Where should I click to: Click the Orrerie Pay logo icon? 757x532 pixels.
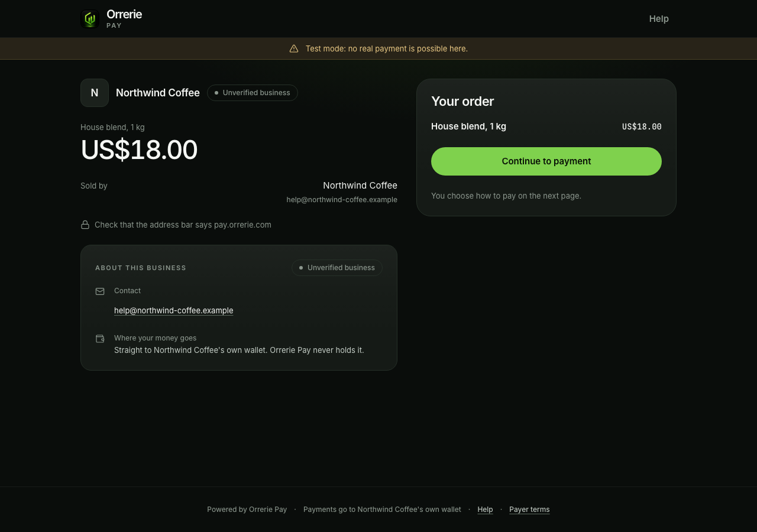(x=90, y=19)
